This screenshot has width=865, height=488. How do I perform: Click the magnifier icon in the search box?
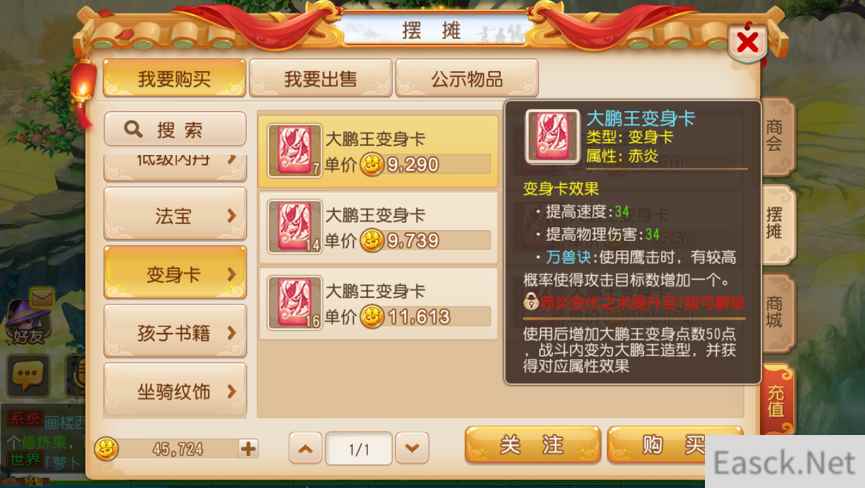click(133, 129)
